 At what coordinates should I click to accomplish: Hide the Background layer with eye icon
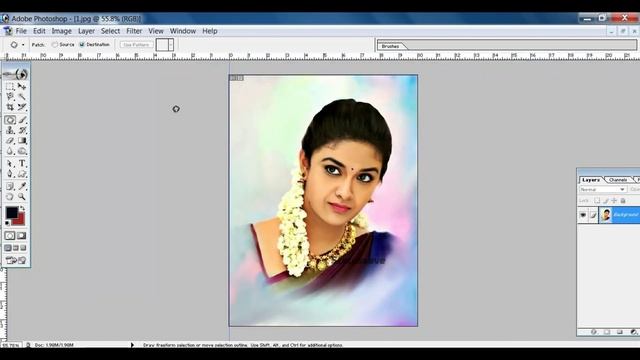pyautogui.click(x=583, y=215)
